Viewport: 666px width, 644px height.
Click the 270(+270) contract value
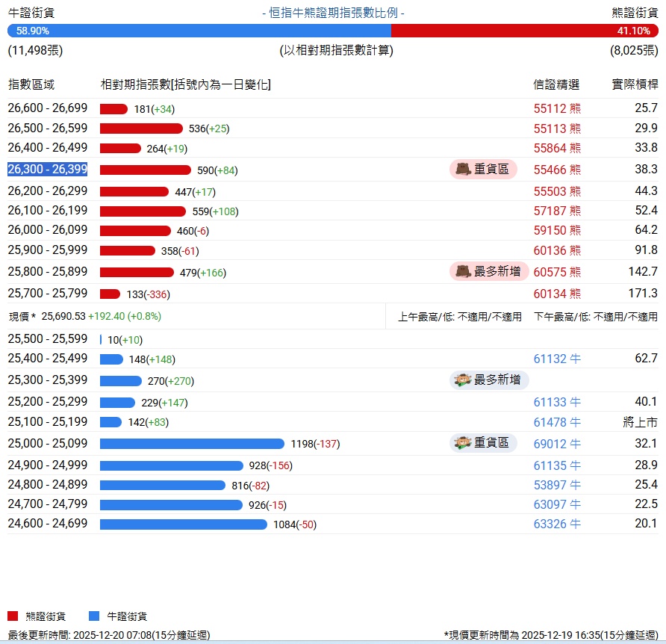point(171,381)
